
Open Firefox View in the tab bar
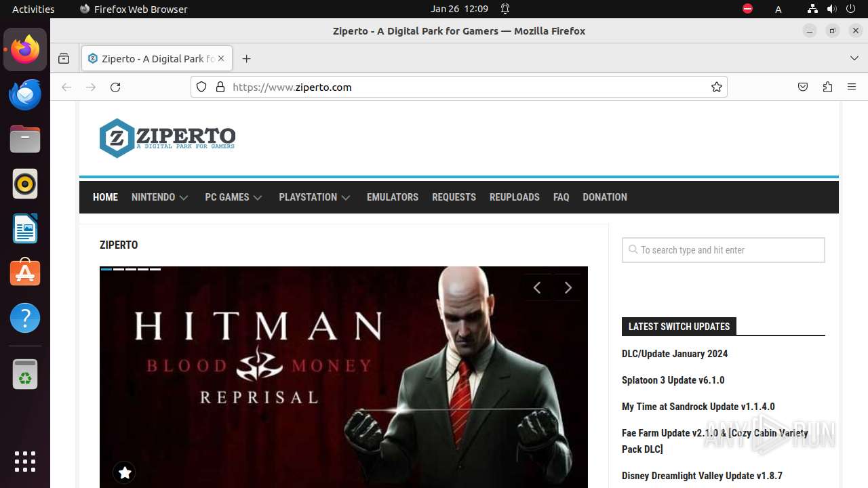point(64,58)
